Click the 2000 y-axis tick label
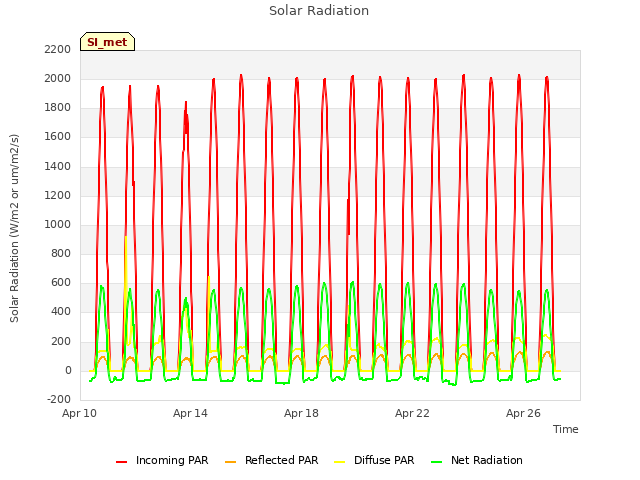Screen dimensions: 640x480 (58, 78)
